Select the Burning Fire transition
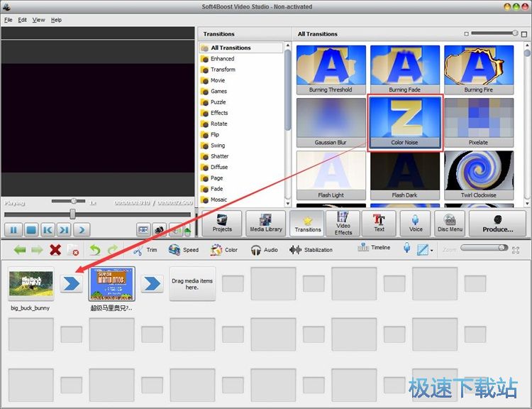 pos(479,70)
